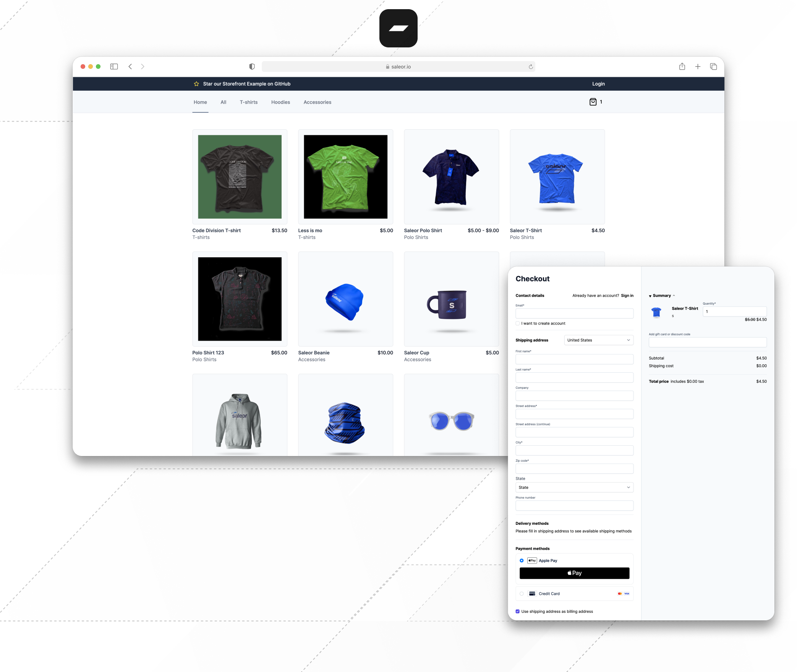Go forward with the browser forward arrow
797x672 pixels.
pos(143,67)
